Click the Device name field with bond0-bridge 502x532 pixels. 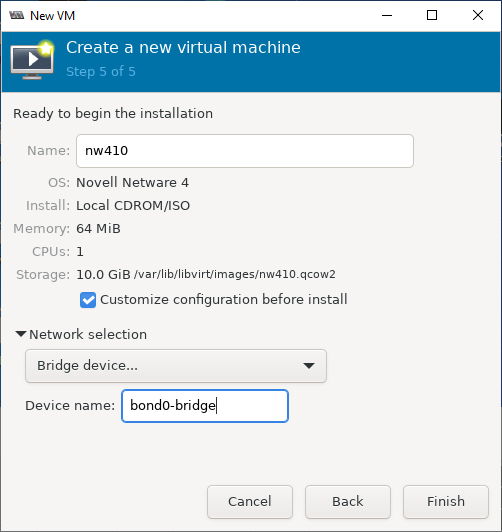click(x=205, y=406)
